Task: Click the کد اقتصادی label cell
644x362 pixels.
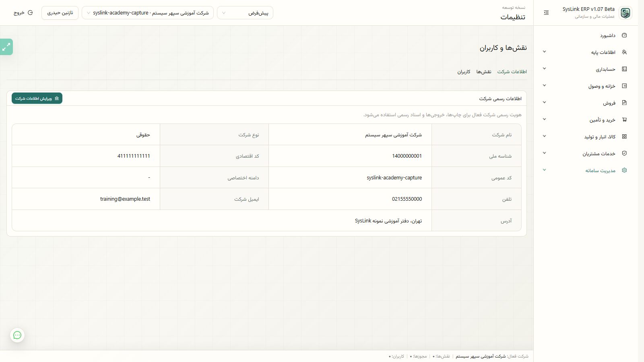Action: pos(214,156)
